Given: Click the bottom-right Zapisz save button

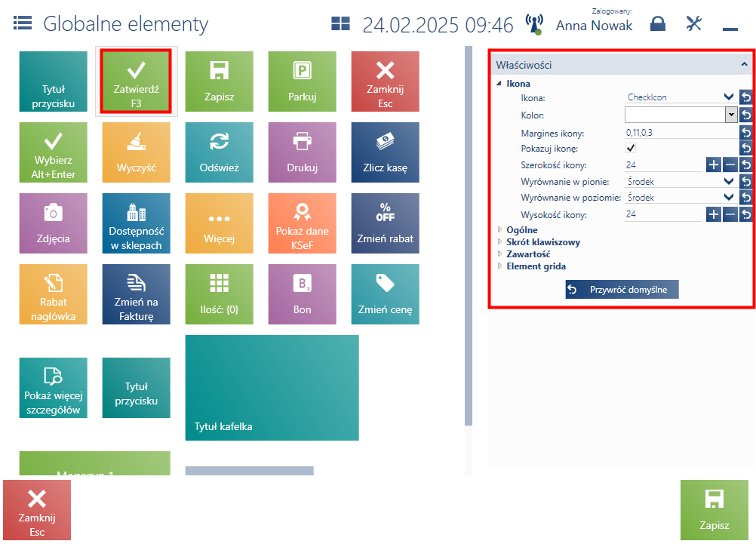Looking at the screenshot, I should point(714,510).
